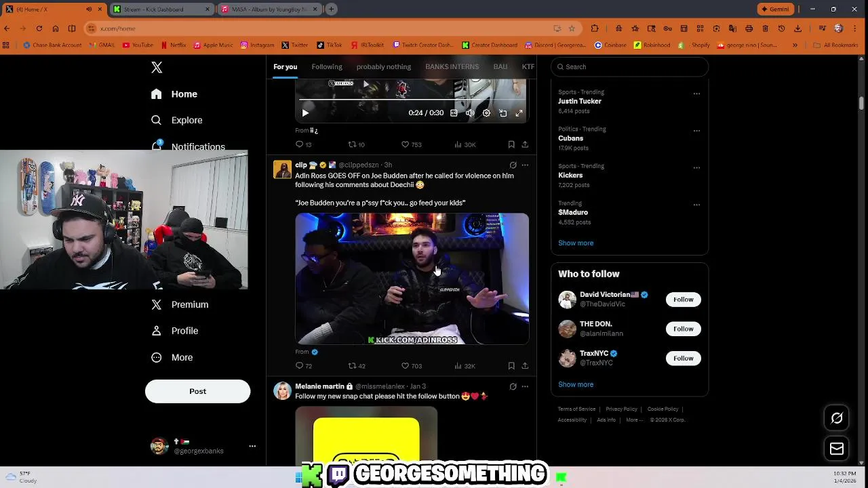Open more options on clippedszn post
868x488 pixels.
coord(525,165)
